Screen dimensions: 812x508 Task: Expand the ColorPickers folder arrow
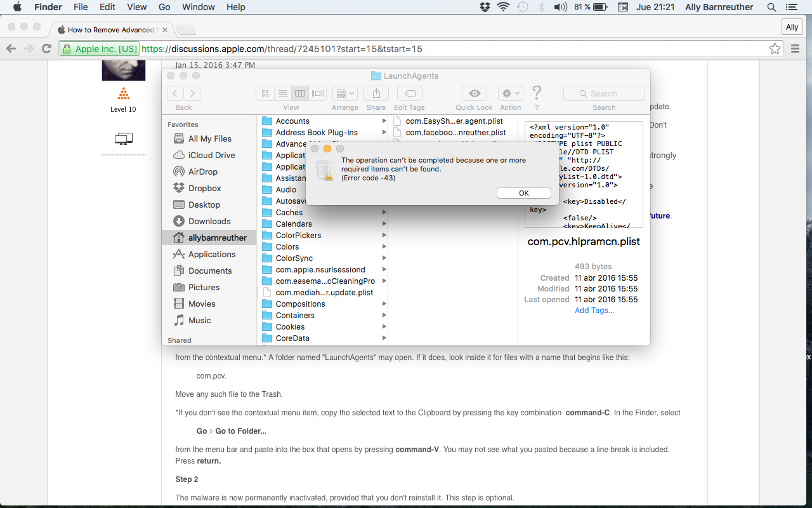point(384,236)
